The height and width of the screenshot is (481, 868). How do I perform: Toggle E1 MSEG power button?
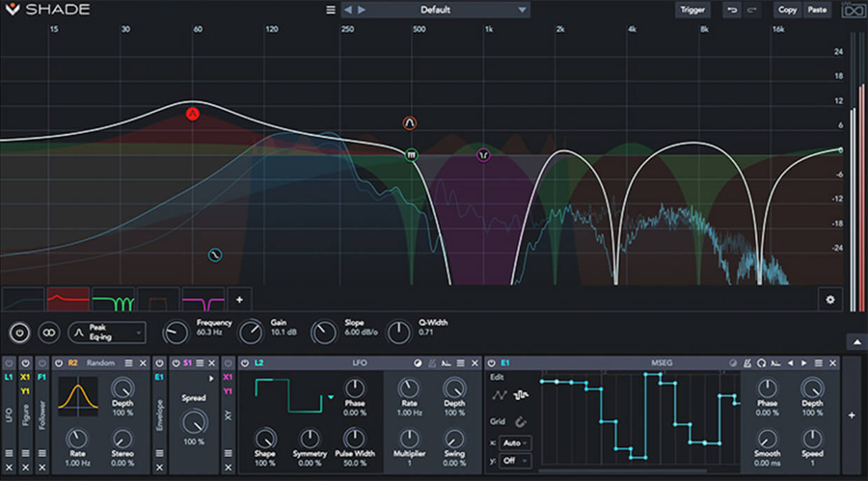coord(492,363)
